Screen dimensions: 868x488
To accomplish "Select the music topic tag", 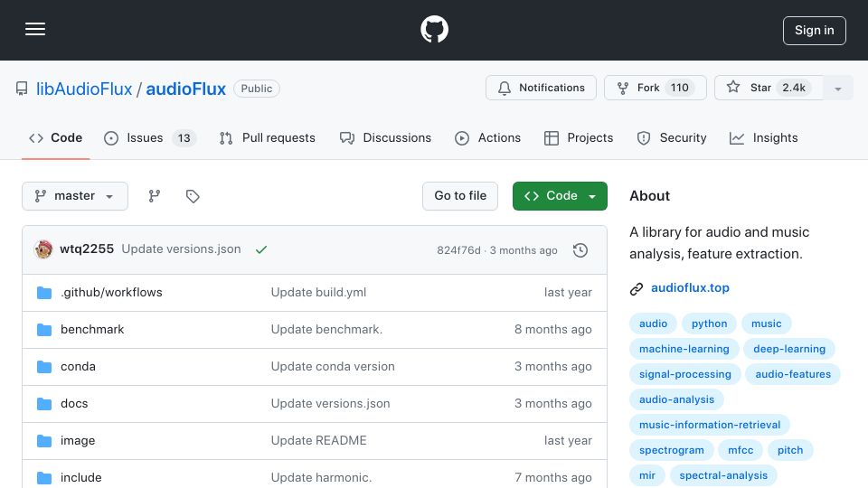I will [766, 324].
